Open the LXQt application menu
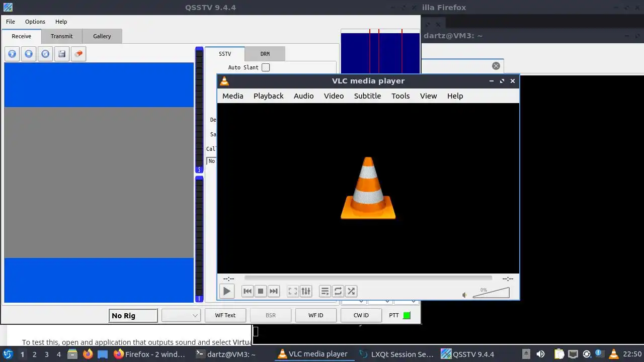Screen dimensions: 644x362 click(x=8, y=354)
